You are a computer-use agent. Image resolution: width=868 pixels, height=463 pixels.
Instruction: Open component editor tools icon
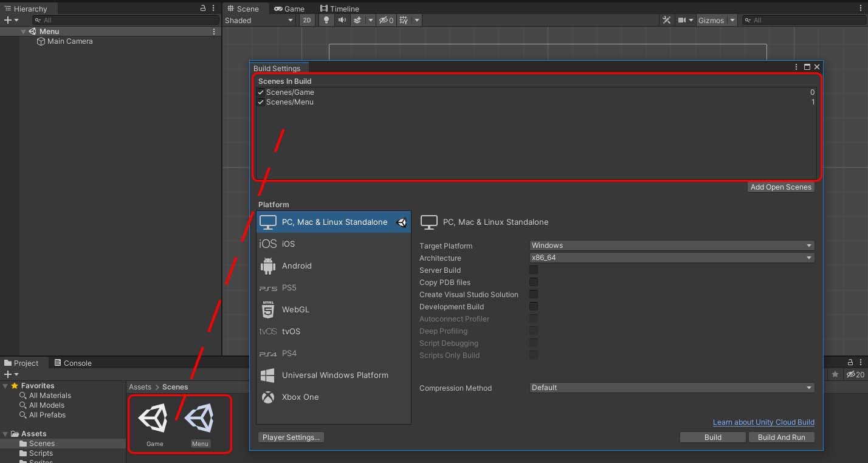[x=667, y=20]
